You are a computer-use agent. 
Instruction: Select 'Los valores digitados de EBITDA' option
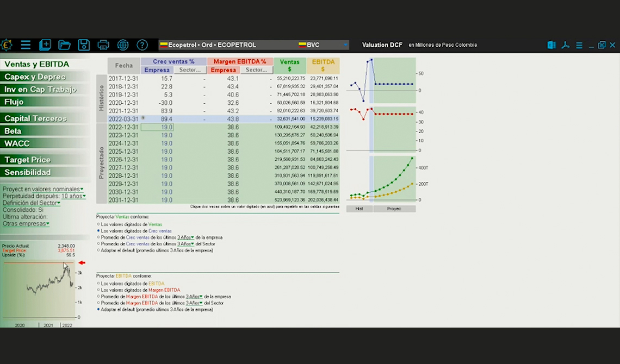click(98, 284)
